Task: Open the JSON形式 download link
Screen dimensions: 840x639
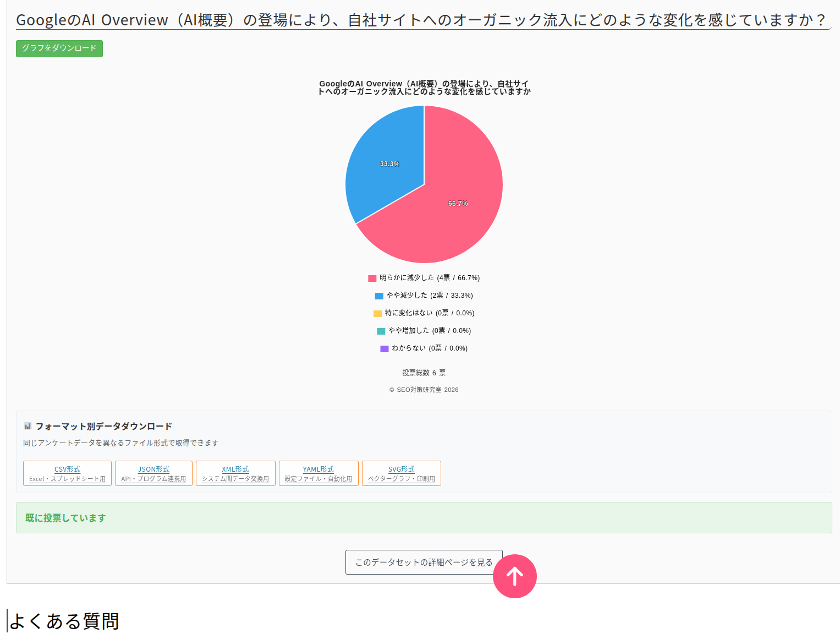Action: pyautogui.click(x=153, y=473)
